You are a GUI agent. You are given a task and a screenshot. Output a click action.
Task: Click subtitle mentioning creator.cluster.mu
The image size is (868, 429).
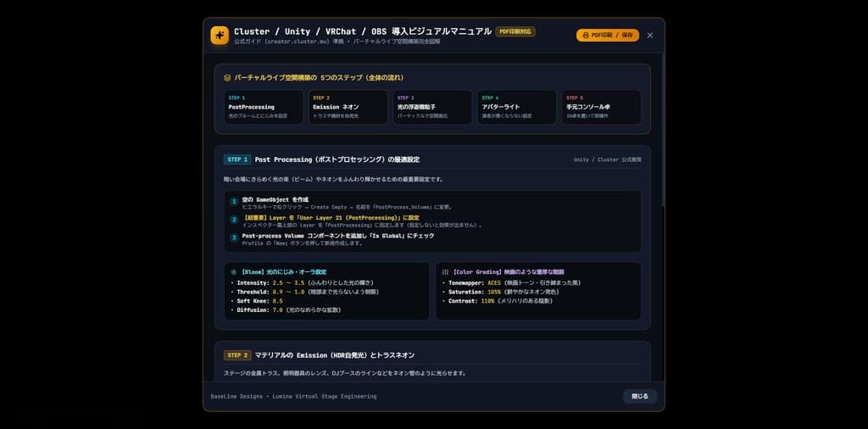point(337,42)
